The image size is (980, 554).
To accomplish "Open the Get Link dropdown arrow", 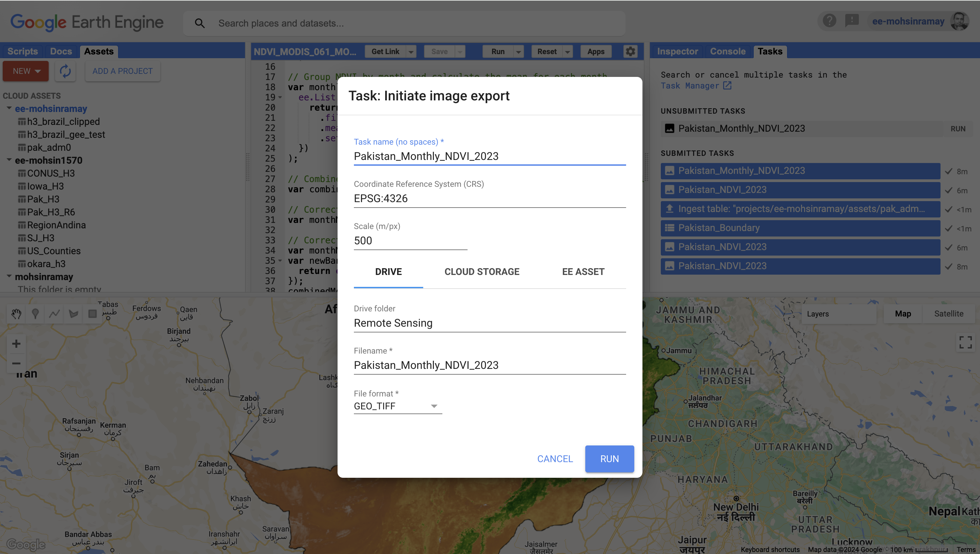I will (411, 52).
